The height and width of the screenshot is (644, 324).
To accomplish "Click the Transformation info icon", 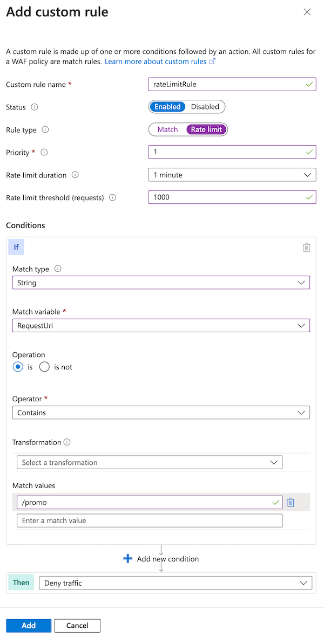I will (67, 442).
